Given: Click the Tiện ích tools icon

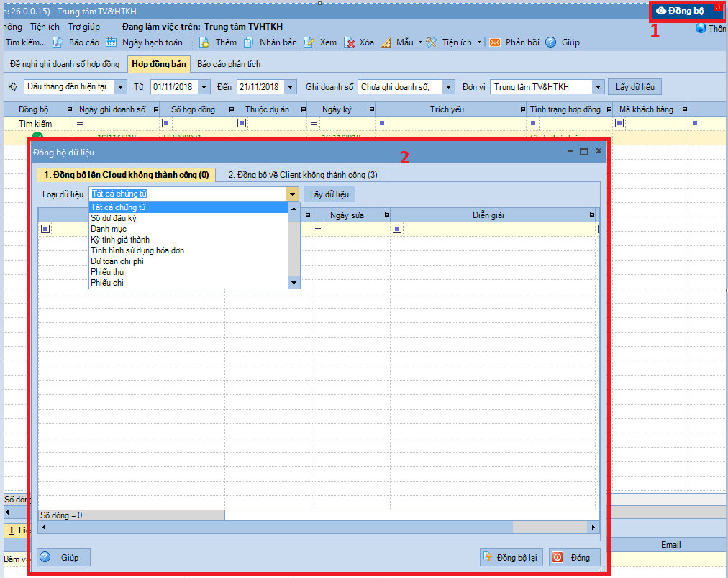Looking at the screenshot, I should [432, 42].
